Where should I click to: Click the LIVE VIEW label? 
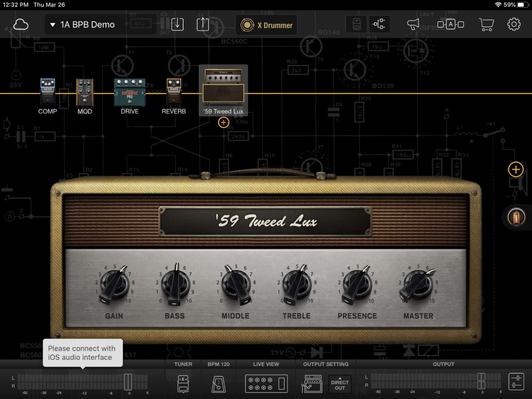[x=266, y=364]
